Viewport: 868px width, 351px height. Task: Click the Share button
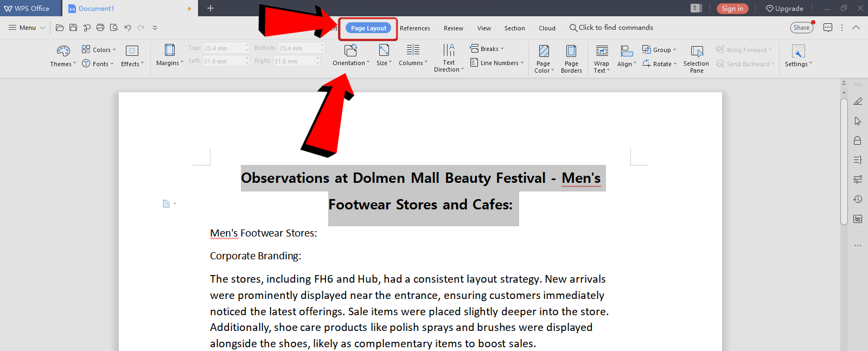pyautogui.click(x=801, y=28)
